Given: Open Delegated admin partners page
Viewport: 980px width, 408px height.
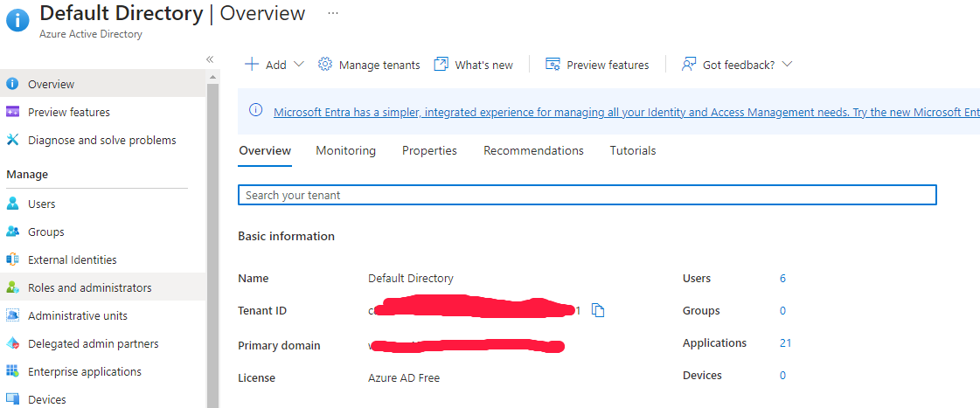Looking at the screenshot, I should pos(102,343).
